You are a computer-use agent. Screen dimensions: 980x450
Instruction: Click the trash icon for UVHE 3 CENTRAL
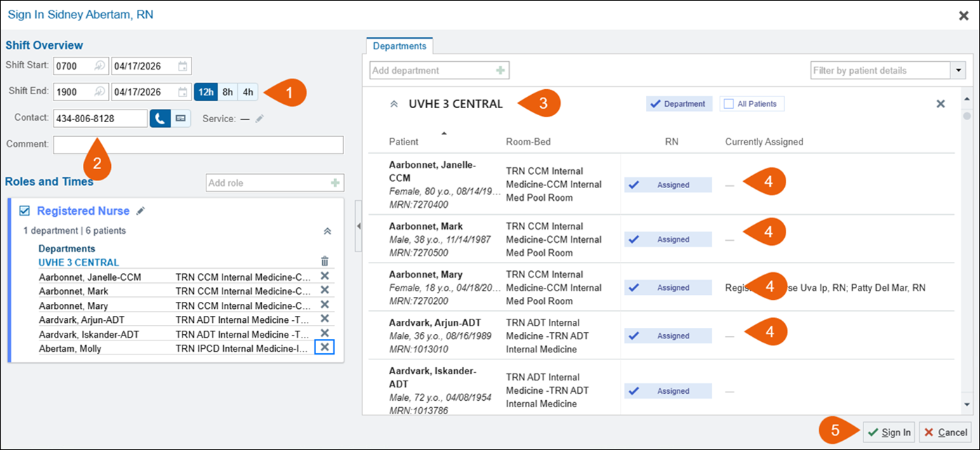point(324,261)
